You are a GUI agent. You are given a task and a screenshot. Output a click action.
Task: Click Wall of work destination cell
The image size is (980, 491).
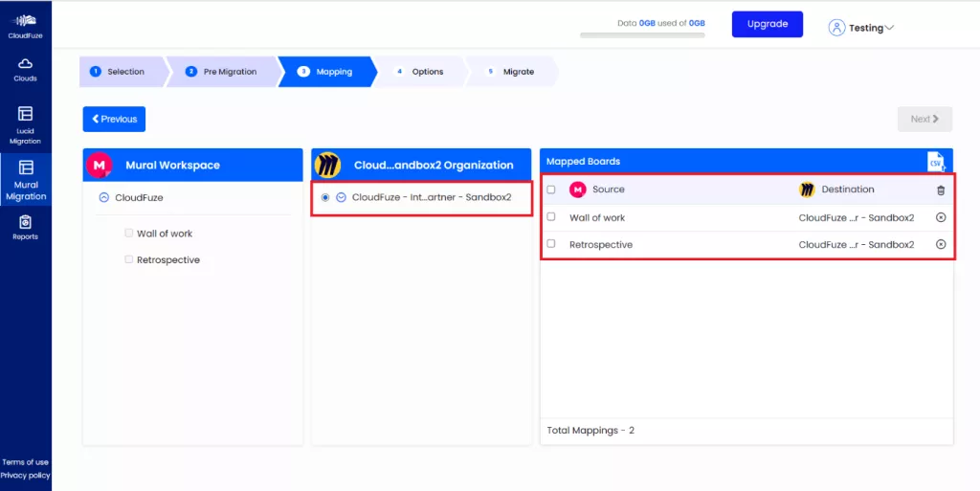[x=857, y=217]
